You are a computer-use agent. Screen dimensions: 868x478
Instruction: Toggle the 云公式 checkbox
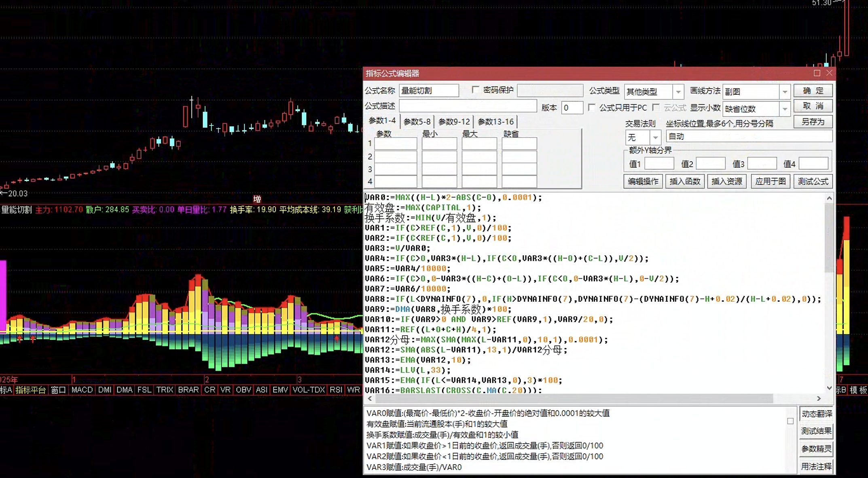coord(656,108)
